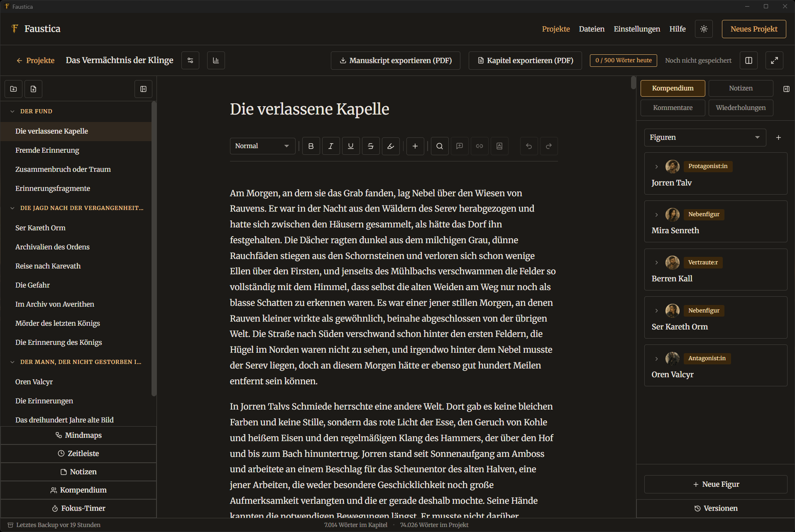The image size is (795, 532).
Task: Insert link via toolbar icon
Action: point(479,146)
